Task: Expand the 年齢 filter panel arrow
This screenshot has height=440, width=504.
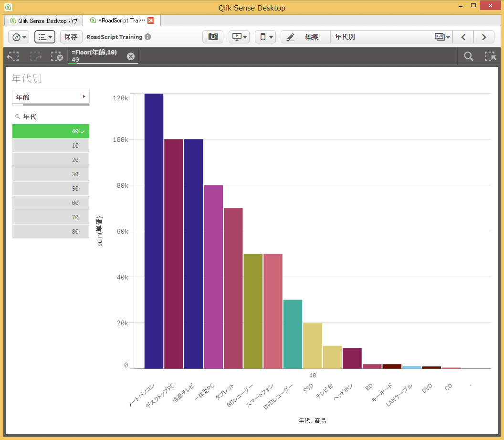Action: (84, 97)
